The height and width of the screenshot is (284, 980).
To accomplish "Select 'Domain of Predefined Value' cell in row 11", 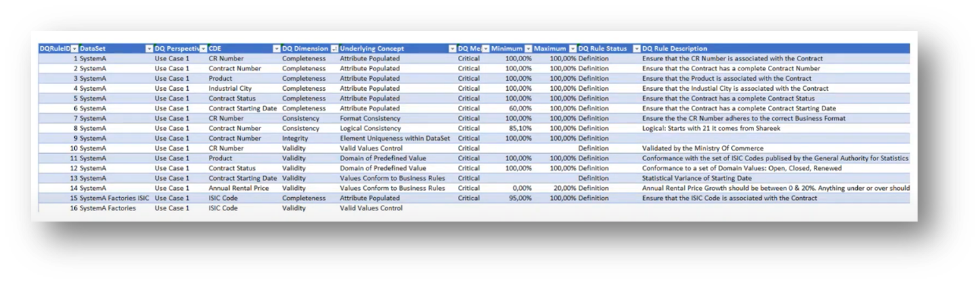I will pyautogui.click(x=383, y=158).
